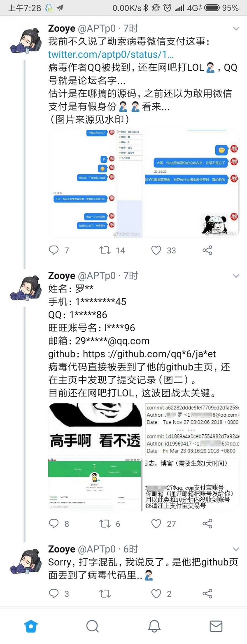Open the Search tab in bottom bar
This screenshot has height=644, width=247.
tap(93, 626)
